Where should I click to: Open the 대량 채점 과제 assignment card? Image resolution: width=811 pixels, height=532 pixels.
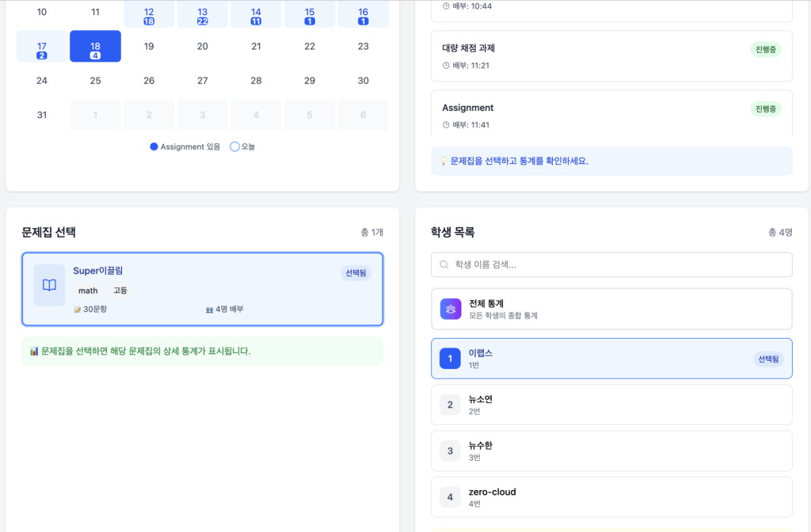(x=611, y=56)
